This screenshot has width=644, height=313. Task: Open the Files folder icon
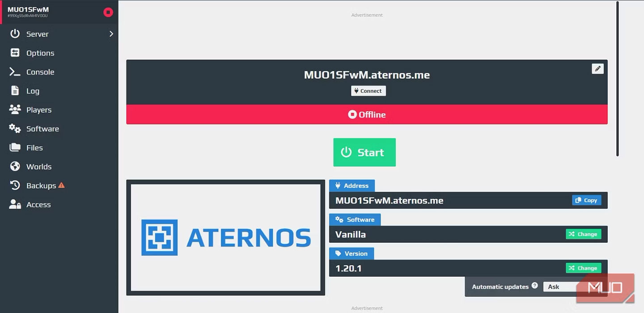point(15,148)
